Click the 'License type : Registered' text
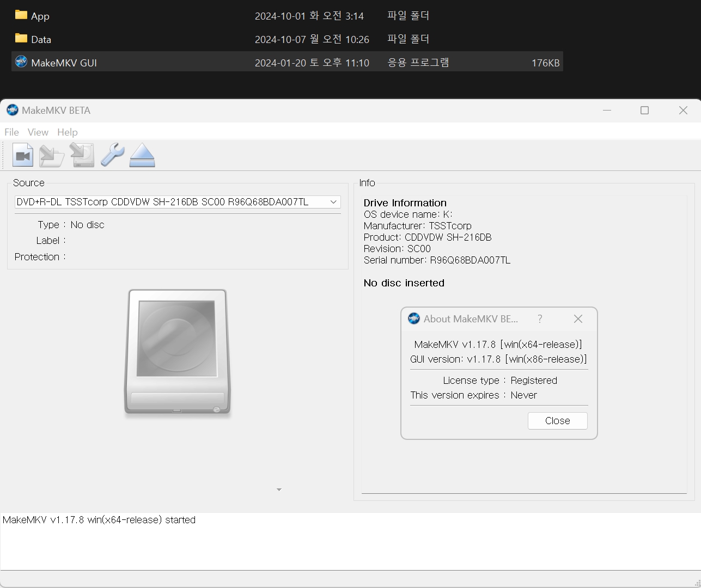Screen dimensions: 701x588 (499, 381)
